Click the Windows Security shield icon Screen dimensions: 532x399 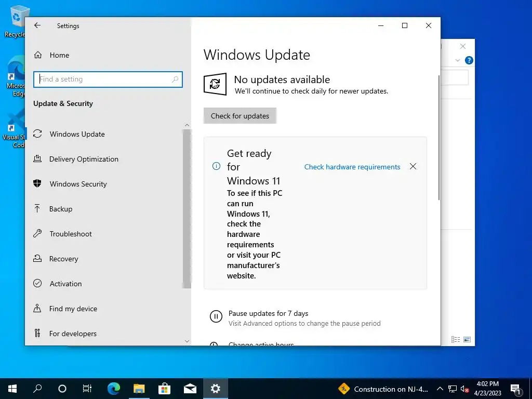(37, 183)
